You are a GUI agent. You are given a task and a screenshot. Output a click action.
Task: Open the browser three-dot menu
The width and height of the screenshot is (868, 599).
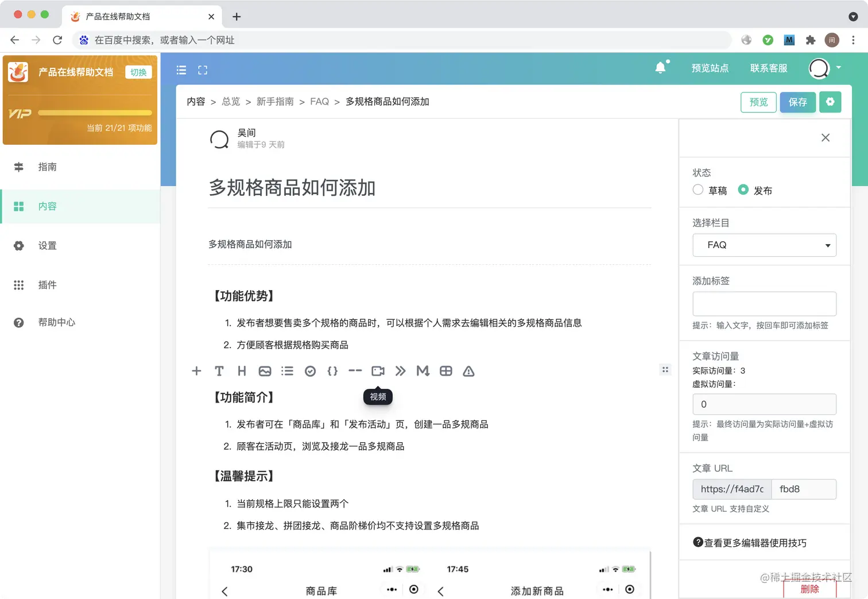click(x=853, y=40)
